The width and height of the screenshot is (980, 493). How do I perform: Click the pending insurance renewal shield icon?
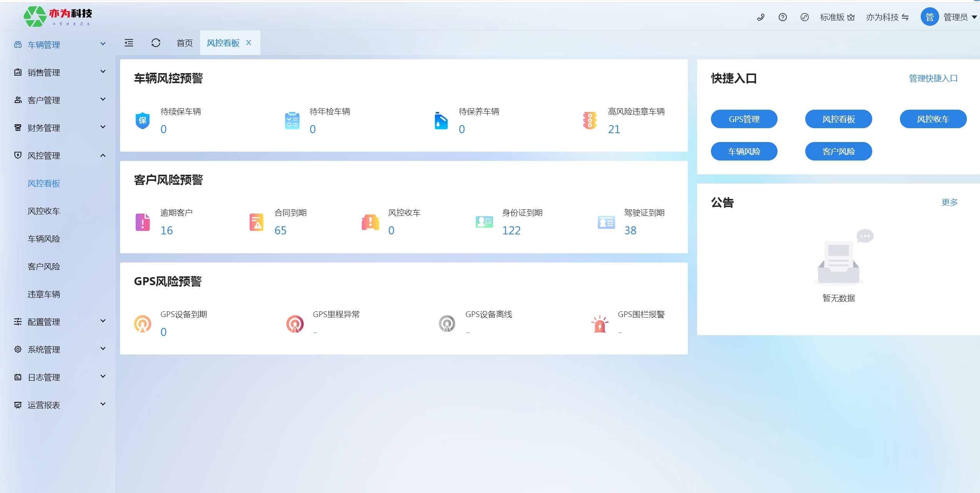[x=142, y=121]
